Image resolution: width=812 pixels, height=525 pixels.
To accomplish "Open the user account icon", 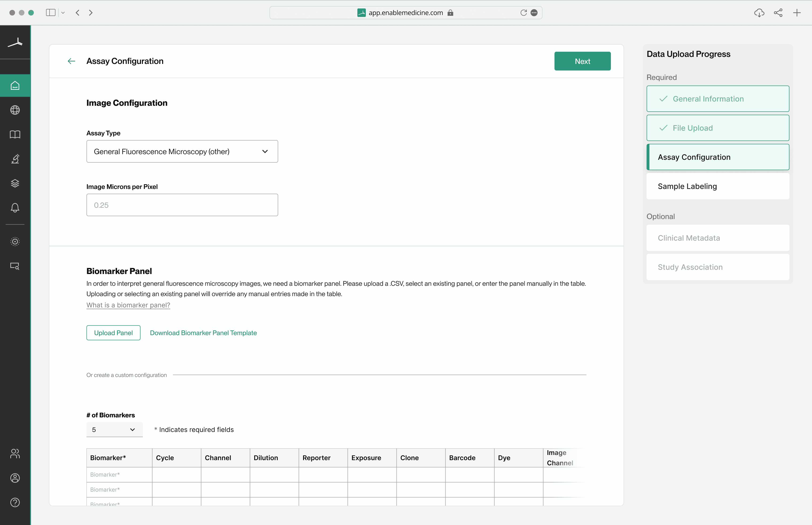I will [15, 478].
